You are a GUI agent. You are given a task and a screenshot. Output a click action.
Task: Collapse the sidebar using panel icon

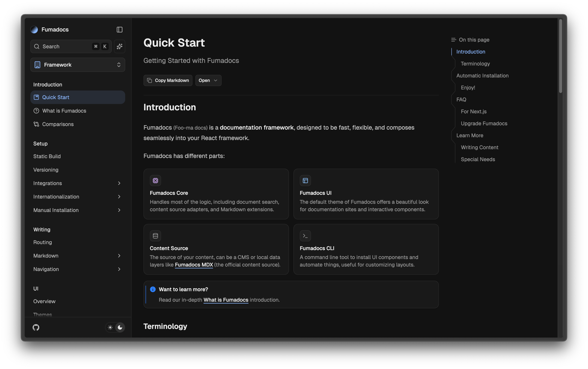tap(120, 30)
